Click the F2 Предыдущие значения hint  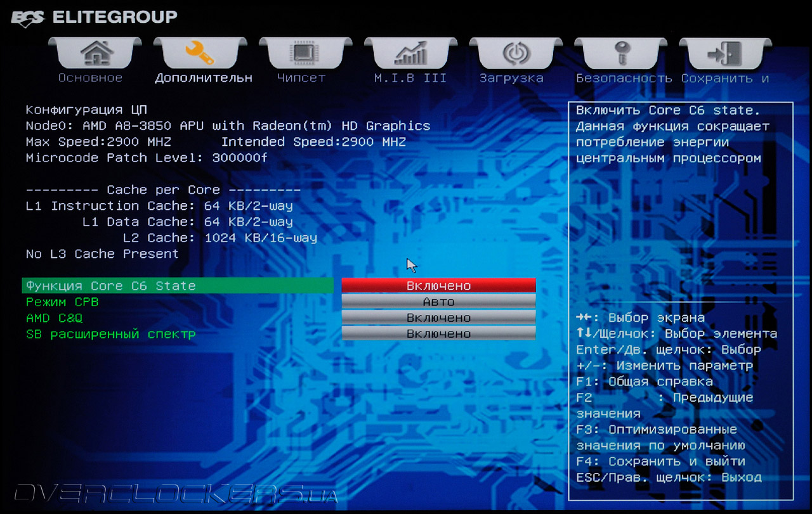point(664,406)
